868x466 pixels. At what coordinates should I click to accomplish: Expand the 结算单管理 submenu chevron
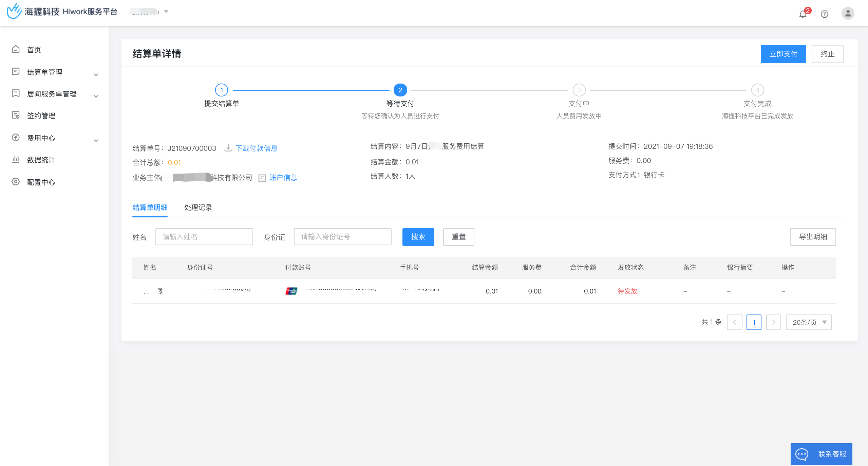pyautogui.click(x=96, y=74)
